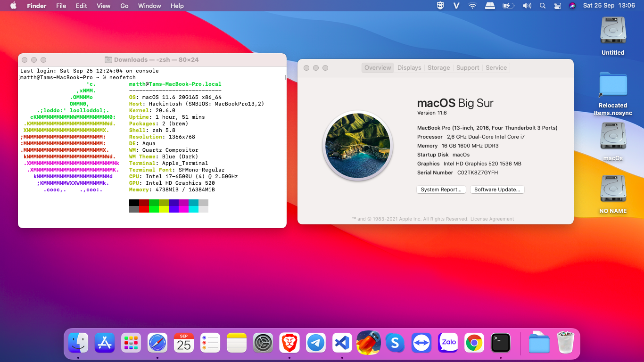Screen dimensions: 644x362
Task: Open the Help menu
Action: [177, 6]
